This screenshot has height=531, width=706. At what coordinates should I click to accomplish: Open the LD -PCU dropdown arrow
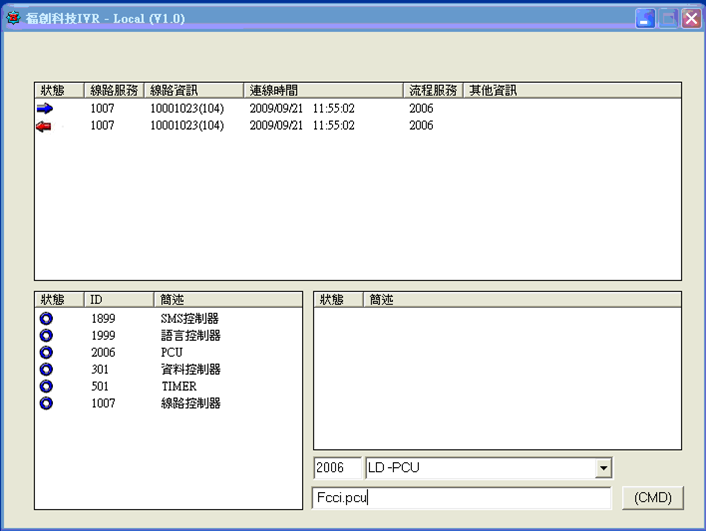coord(603,468)
